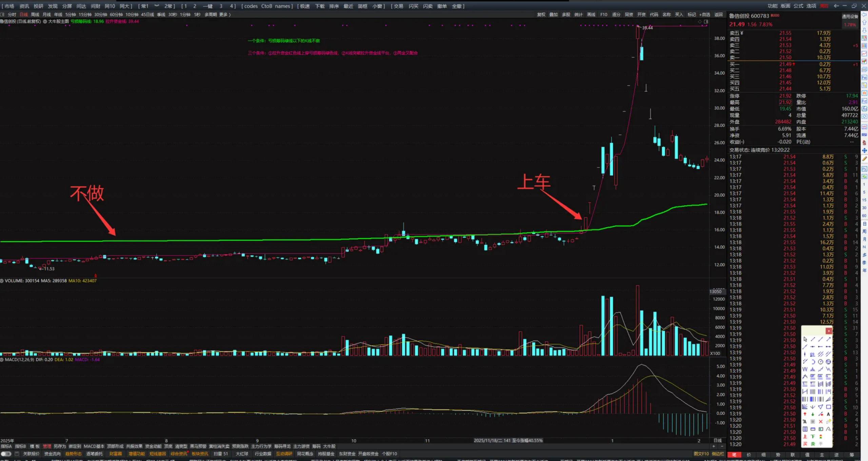Select the text 'A' annotation drawing tool

point(828,414)
